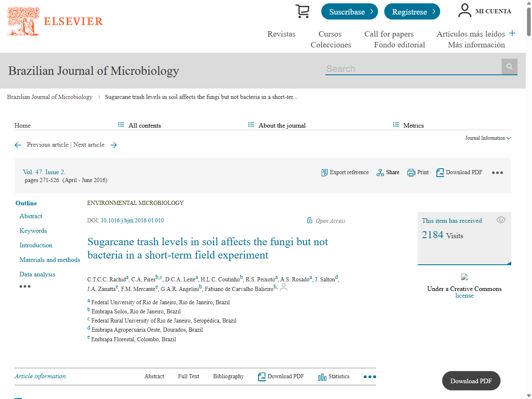Click the list icon next to About the journal
Screen dimensions: 532x399
pos(251,125)
